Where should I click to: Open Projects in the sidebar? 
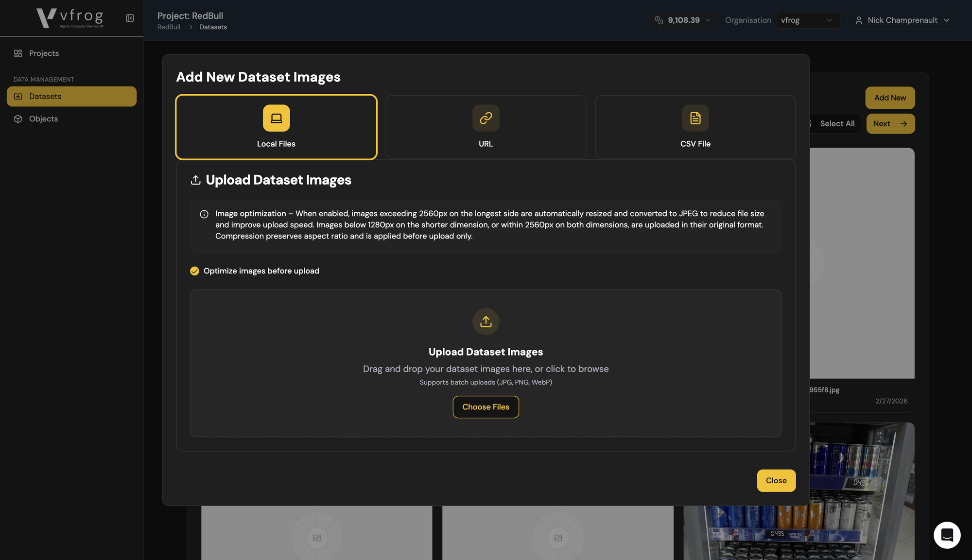click(x=44, y=53)
